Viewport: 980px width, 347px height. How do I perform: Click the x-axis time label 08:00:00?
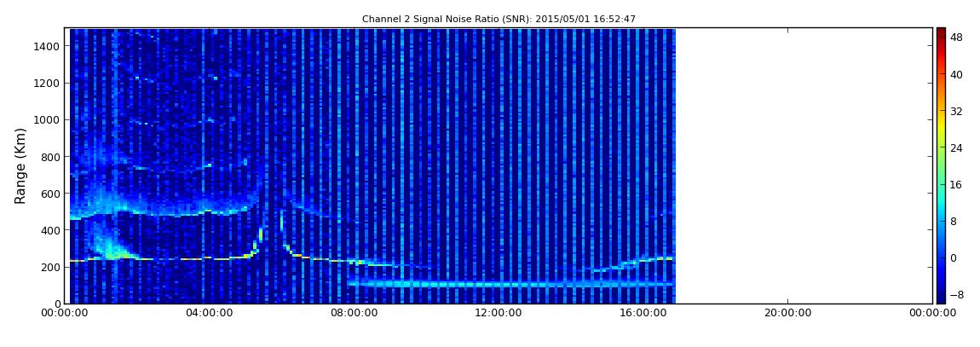click(x=354, y=314)
